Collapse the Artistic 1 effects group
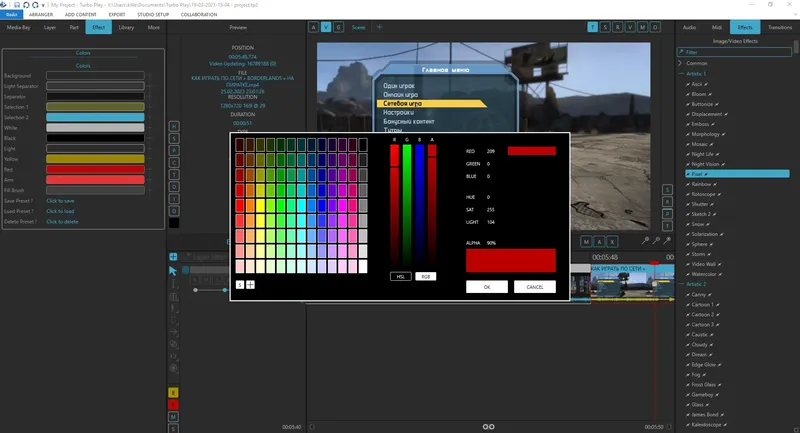Screen dimensions: 800x433 click(681, 74)
